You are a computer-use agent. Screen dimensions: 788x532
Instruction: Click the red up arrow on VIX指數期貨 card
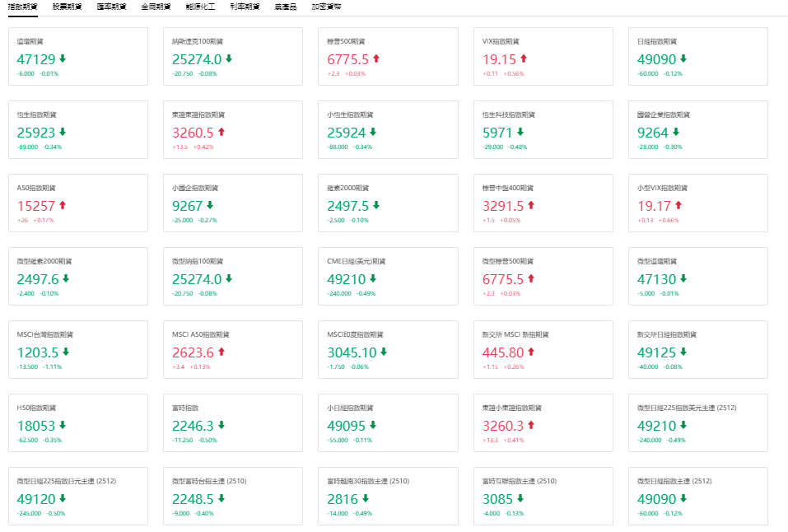[x=523, y=59]
